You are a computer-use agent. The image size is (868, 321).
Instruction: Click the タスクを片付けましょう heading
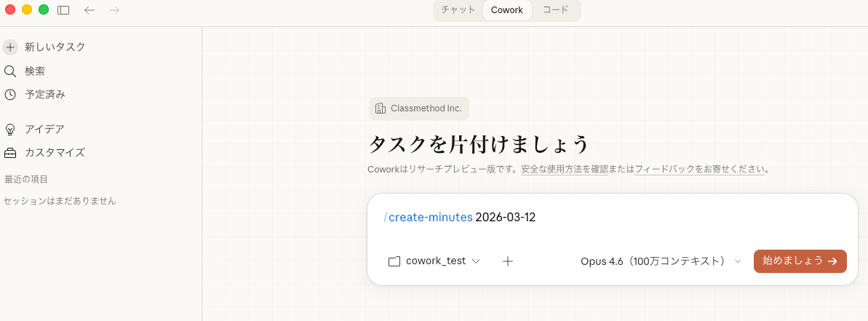click(x=478, y=144)
